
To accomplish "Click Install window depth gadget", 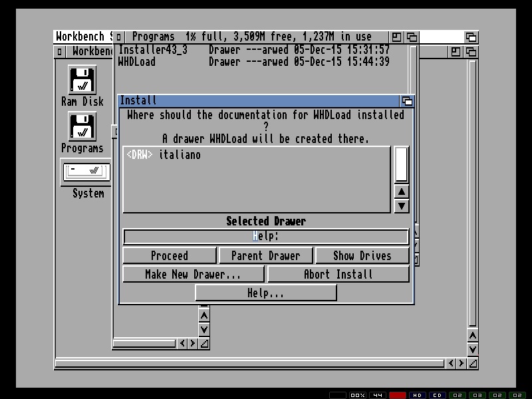I will coord(407,101).
